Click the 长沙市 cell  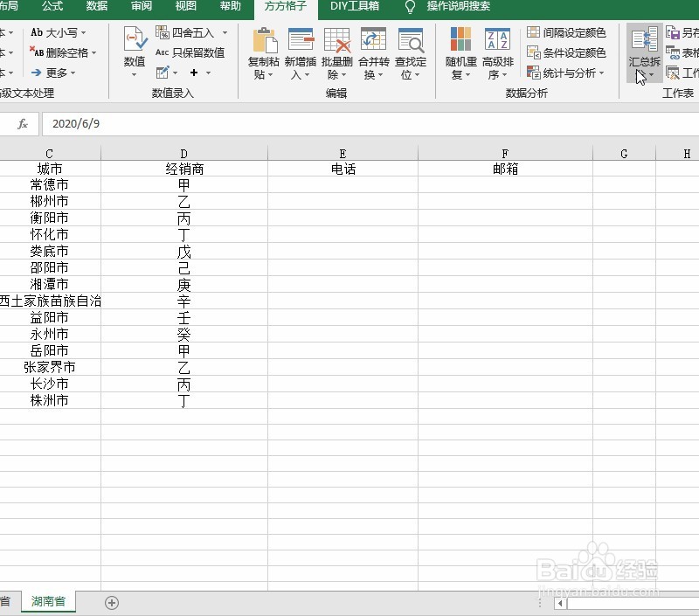point(50,384)
